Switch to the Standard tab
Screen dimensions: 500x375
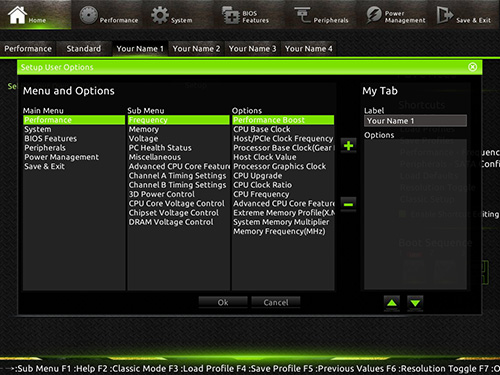(83, 49)
